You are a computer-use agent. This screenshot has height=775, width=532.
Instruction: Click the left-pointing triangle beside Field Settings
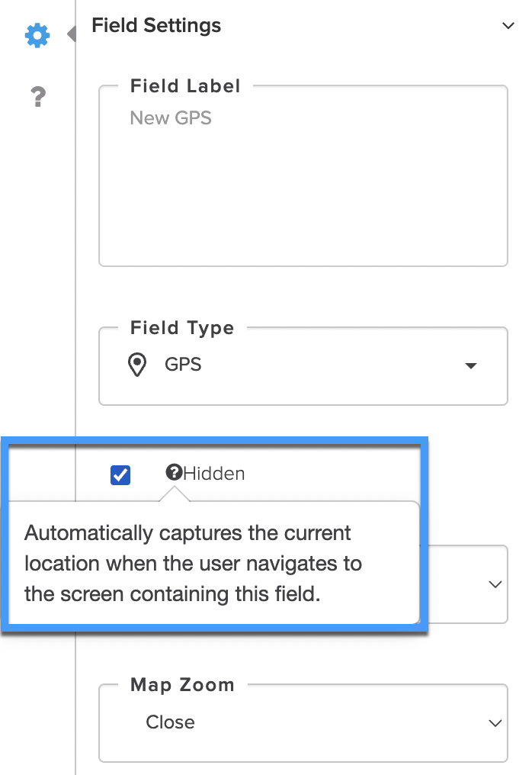pyautogui.click(x=71, y=34)
